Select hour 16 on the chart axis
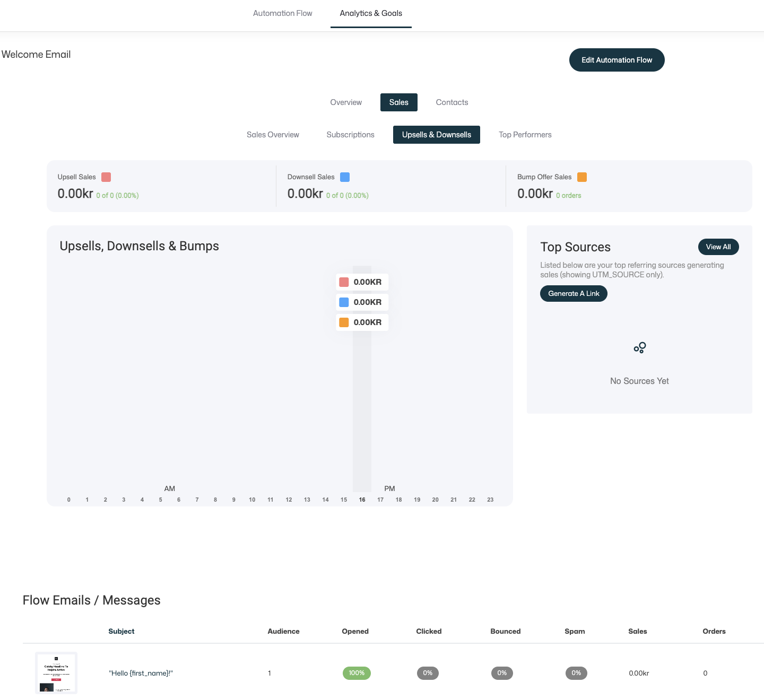Image resolution: width=764 pixels, height=700 pixels. [362, 500]
